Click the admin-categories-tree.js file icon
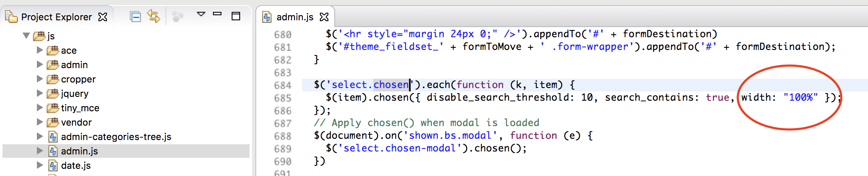 coord(53,137)
